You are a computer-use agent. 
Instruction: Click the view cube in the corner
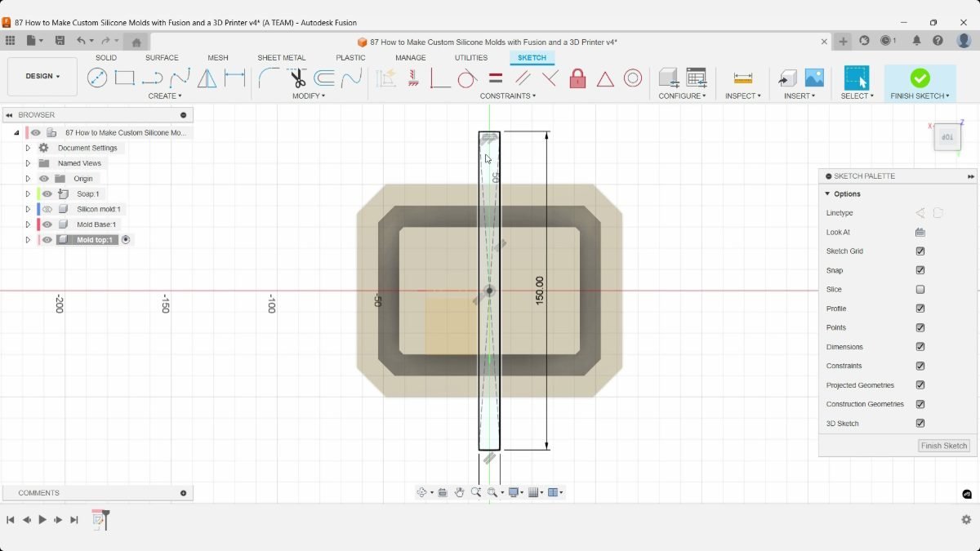(947, 137)
